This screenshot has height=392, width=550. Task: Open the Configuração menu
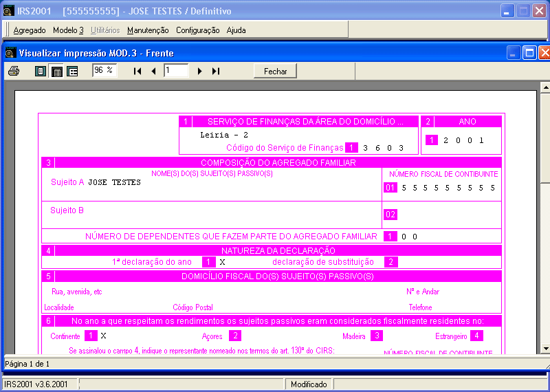point(198,30)
